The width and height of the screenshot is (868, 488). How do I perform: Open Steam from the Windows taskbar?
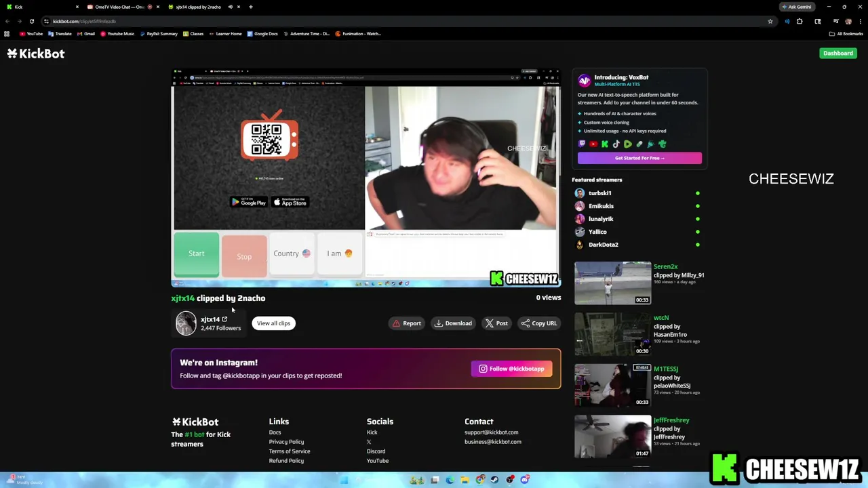pos(494,480)
